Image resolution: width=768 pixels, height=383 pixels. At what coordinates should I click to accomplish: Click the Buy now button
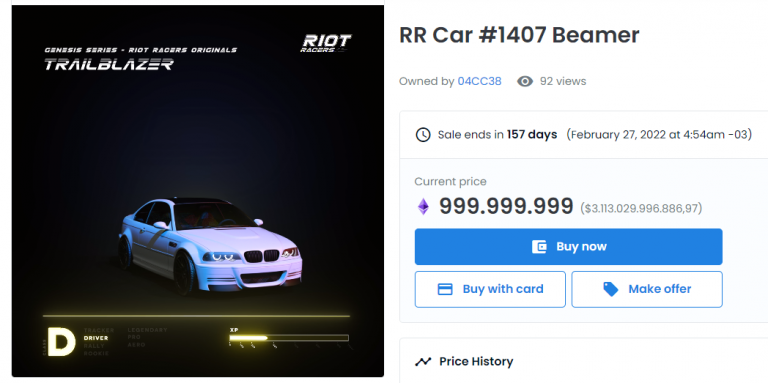pyautogui.click(x=568, y=246)
